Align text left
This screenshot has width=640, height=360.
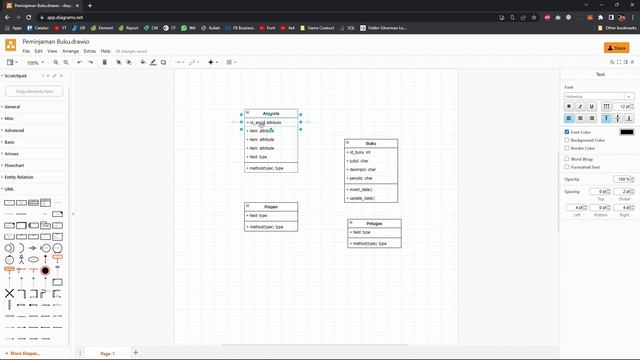tap(569, 118)
